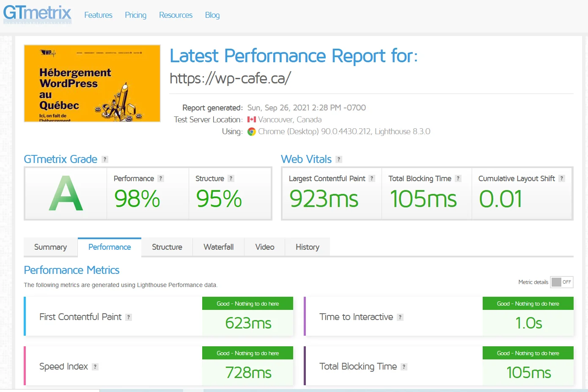
Task: Go to the Blog
Action: (x=212, y=15)
